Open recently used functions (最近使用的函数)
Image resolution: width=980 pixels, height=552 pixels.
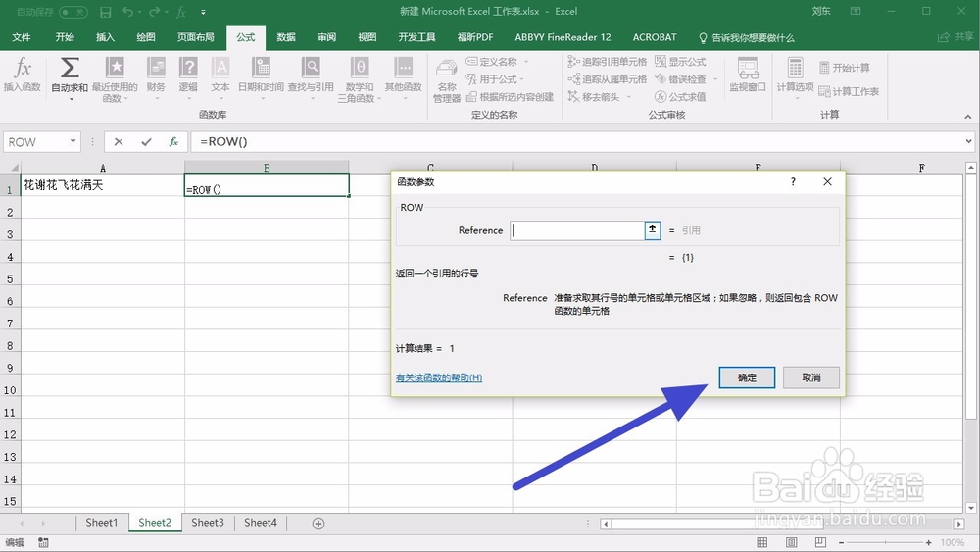(115, 79)
